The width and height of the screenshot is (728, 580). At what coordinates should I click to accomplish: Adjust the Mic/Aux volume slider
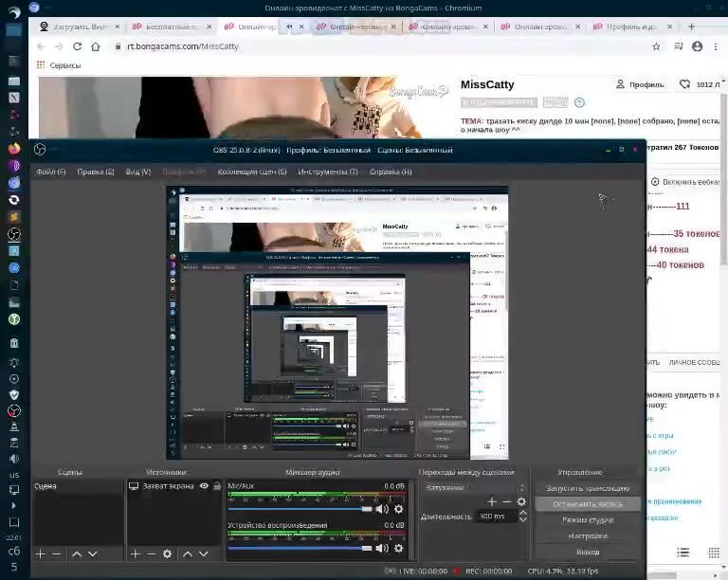click(365, 509)
